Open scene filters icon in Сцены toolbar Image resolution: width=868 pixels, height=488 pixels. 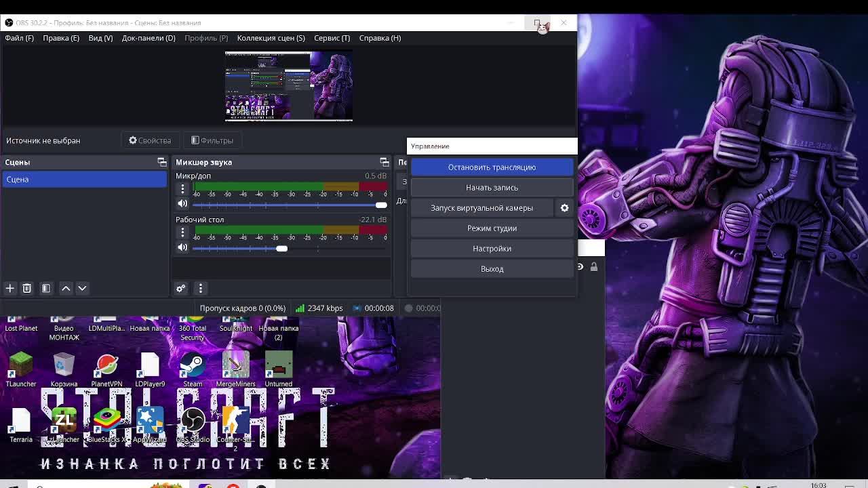tap(46, 288)
